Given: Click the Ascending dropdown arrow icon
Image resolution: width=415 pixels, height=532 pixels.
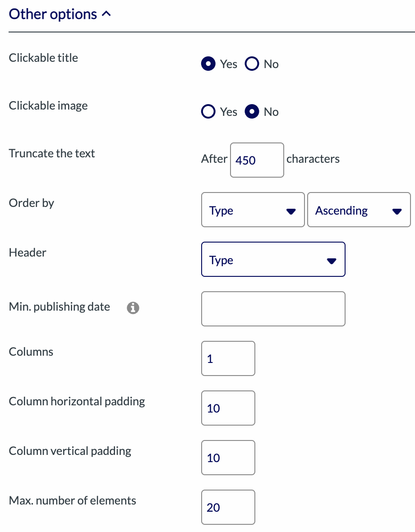Looking at the screenshot, I should (397, 211).
